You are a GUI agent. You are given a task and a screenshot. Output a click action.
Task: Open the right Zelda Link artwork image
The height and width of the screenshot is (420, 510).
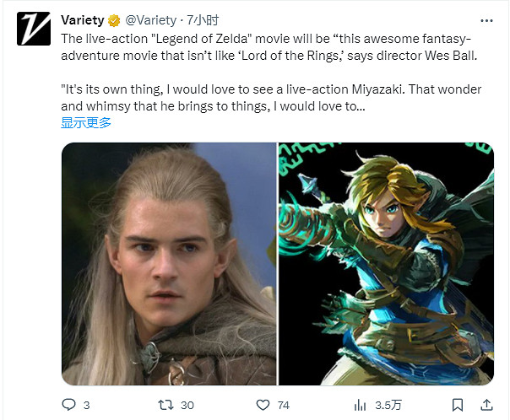point(386,264)
